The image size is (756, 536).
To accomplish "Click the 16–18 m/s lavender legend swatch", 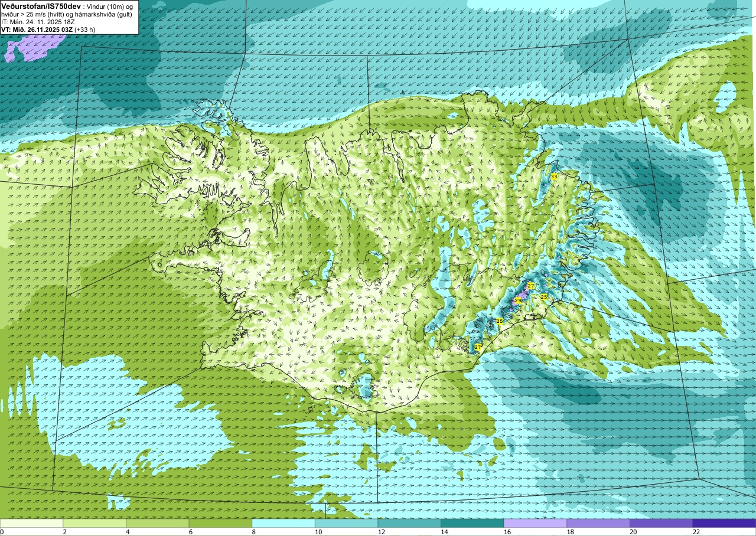I will tap(536, 523).
